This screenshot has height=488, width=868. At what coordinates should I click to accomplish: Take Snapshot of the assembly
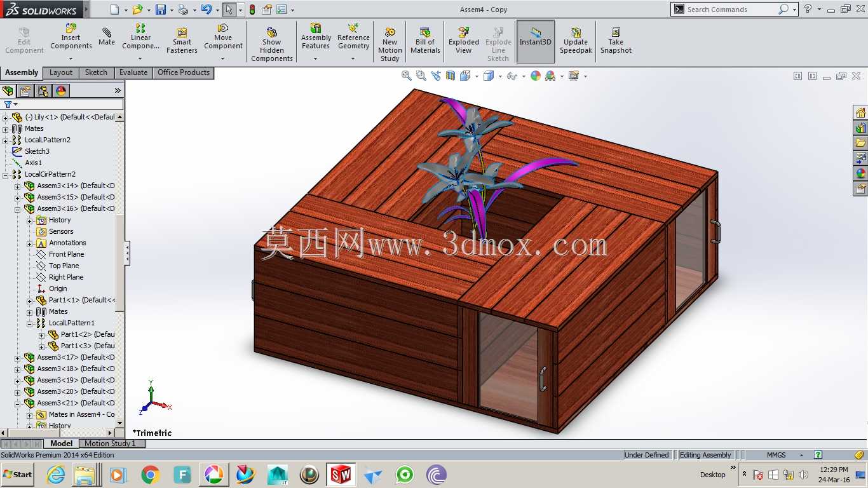616,41
